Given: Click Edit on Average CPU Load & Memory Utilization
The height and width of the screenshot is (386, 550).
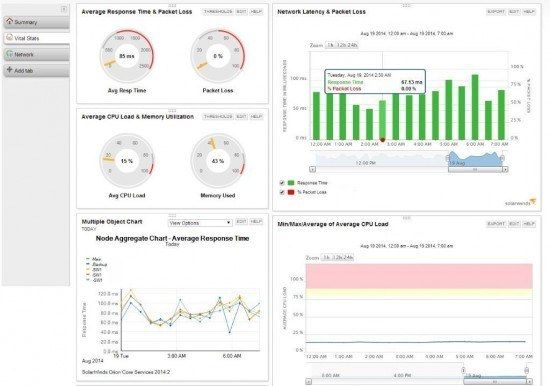Looking at the screenshot, I should click(241, 117).
